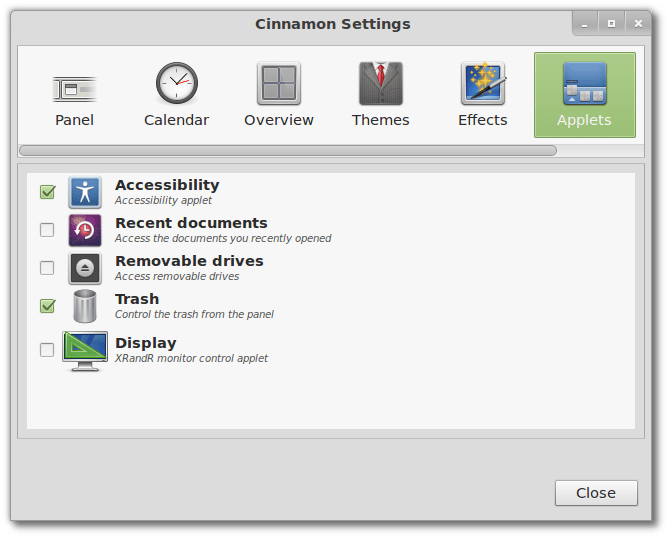Image resolution: width=669 pixels, height=538 pixels.
Task: Switch to the Themes tab label
Action: point(380,120)
